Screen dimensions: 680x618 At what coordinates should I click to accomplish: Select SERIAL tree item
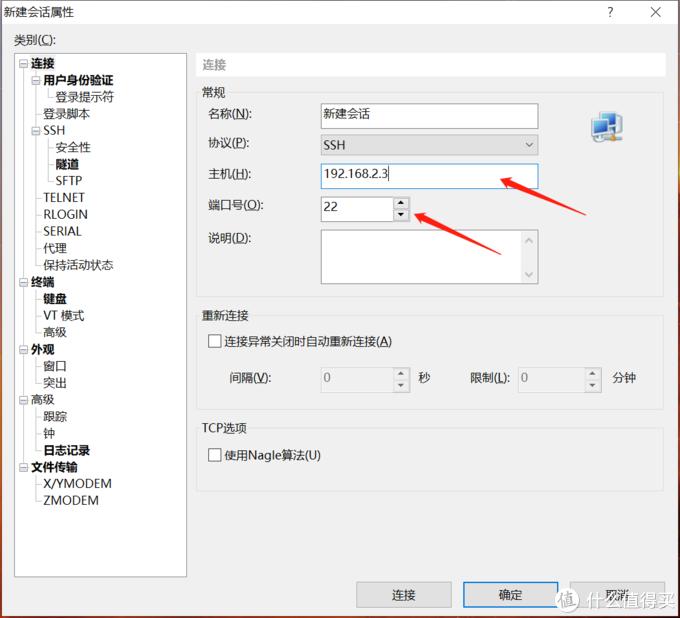point(62,232)
